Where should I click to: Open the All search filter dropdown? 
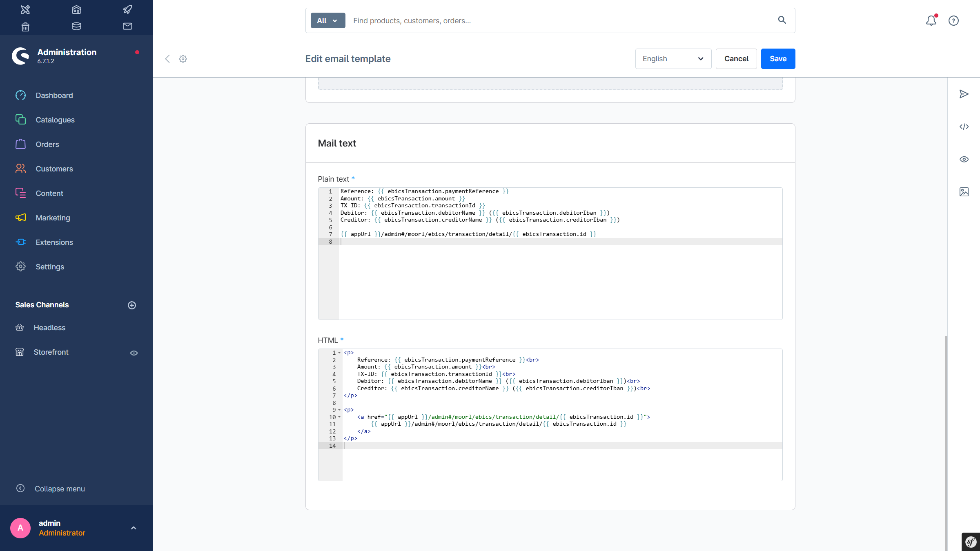tap(327, 20)
